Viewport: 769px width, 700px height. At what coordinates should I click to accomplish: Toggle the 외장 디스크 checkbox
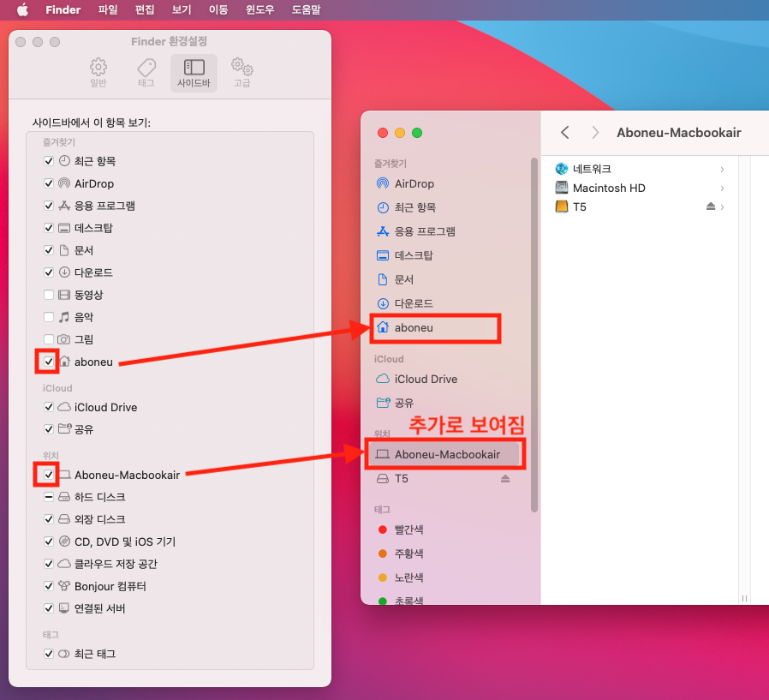49,519
